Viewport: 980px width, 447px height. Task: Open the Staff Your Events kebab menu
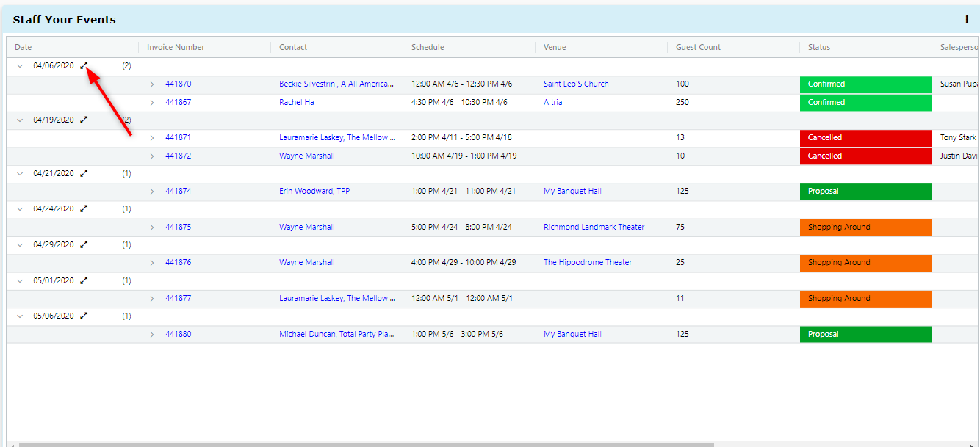(967, 20)
